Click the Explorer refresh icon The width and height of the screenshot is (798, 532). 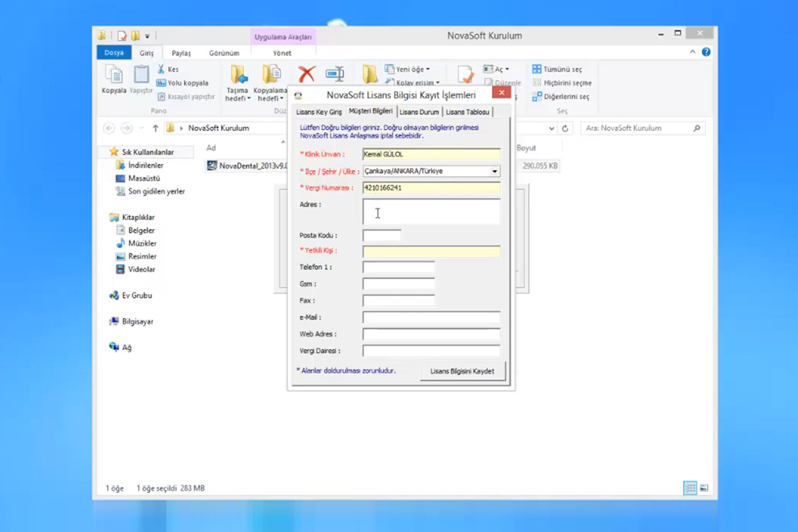coord(565,129)
